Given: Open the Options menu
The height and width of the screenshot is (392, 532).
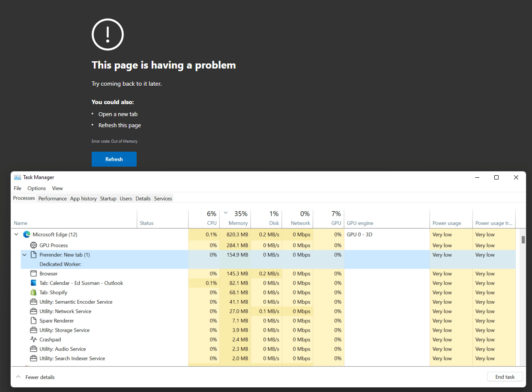Looking at the screenshot, I should tap(36, 188).
